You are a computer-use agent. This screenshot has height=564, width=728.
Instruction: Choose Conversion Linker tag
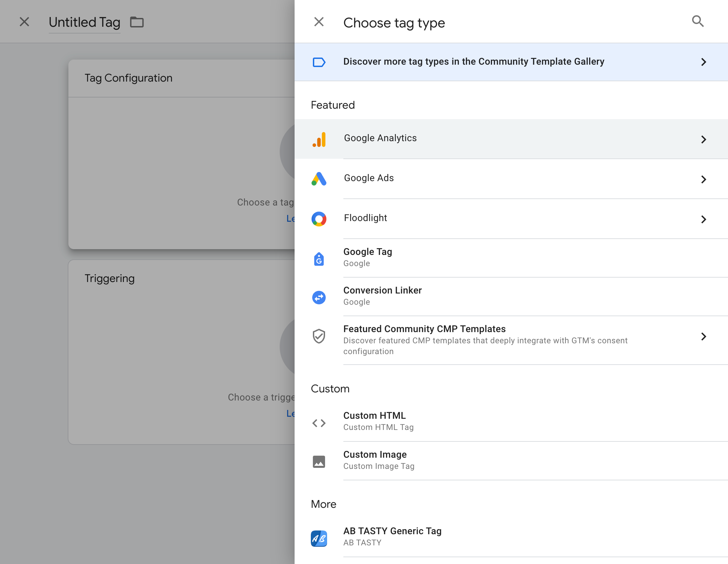click(x=511, y=297)
